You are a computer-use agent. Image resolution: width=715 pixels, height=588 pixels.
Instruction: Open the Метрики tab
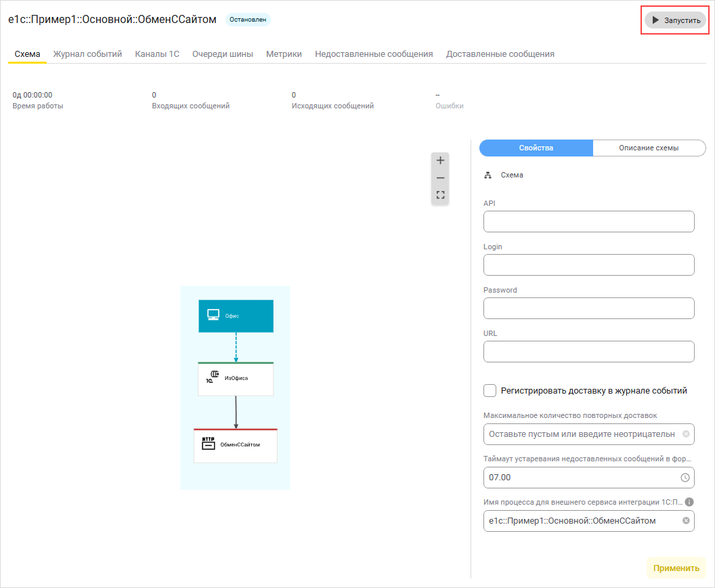coord(284,54)
